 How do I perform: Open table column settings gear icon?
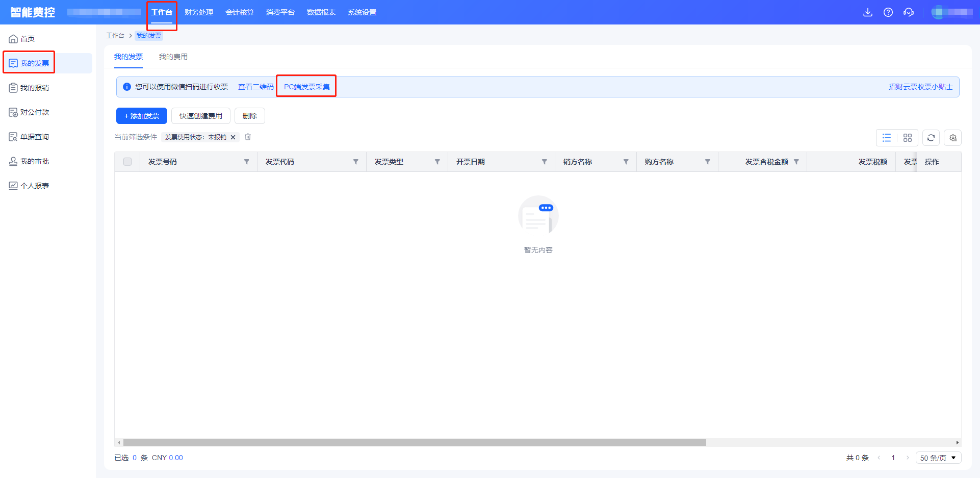click(x=953, y=138)
